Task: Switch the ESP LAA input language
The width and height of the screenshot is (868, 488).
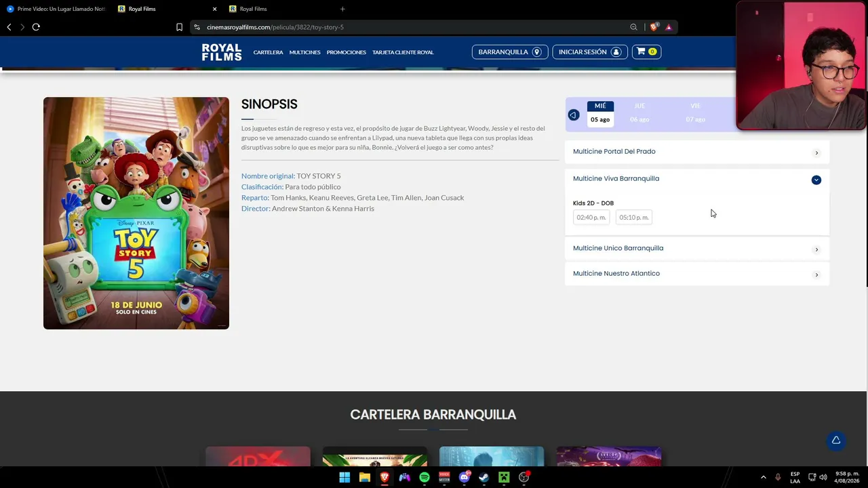Action: pos(795,477)
